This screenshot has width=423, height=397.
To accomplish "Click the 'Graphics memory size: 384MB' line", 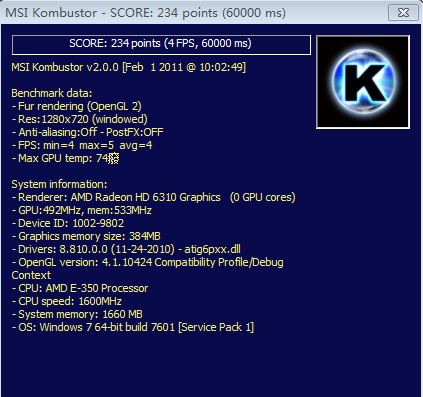I will point(86,236).
